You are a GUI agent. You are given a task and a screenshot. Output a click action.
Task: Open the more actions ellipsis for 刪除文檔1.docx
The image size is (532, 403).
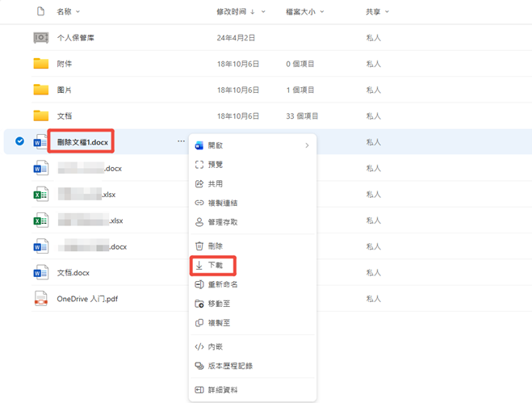(181, 141)
